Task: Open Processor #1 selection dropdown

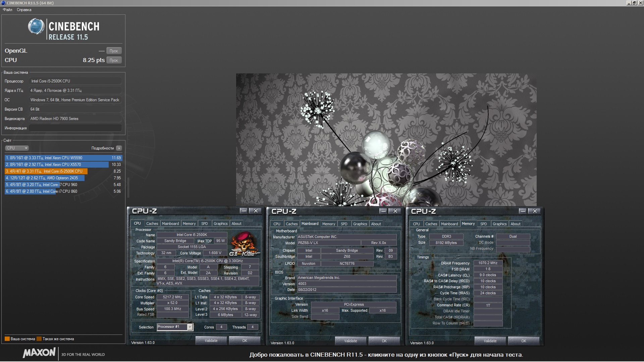Action: point(190,327)
